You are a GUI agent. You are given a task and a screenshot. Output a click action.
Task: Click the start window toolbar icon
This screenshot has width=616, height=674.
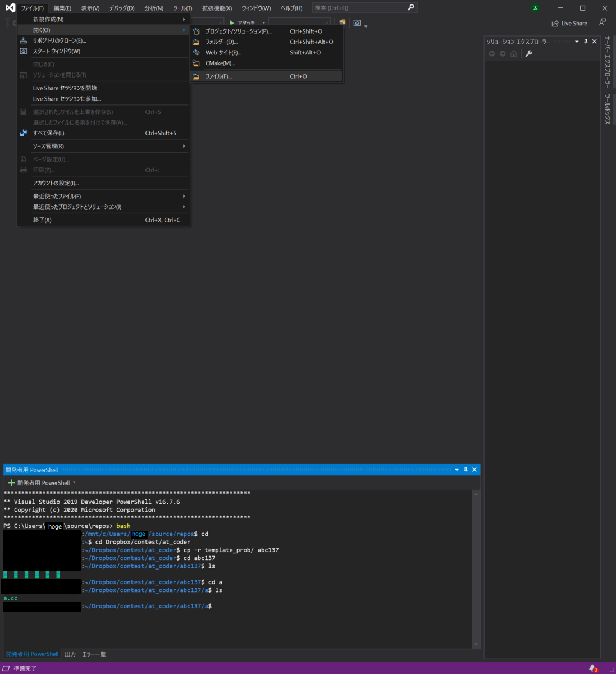point(357,23)
